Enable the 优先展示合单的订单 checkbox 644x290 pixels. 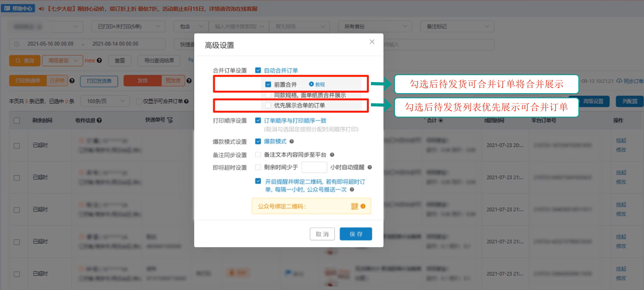(x=268, y=105)
